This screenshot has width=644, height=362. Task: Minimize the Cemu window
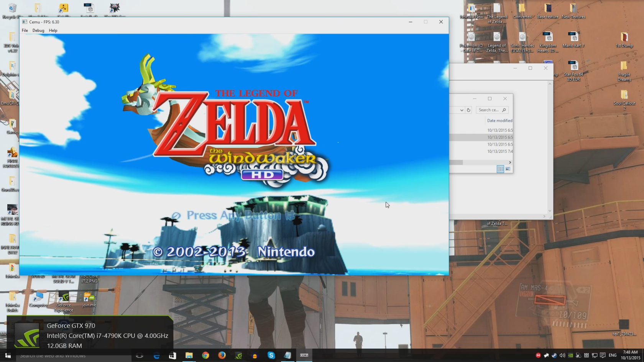pyautogui.click(x=411, y=22)
